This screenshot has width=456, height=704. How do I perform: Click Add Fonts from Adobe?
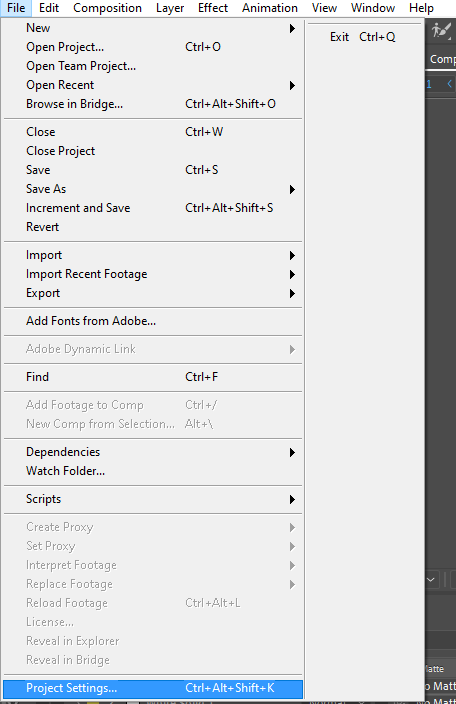click(153, 321)
